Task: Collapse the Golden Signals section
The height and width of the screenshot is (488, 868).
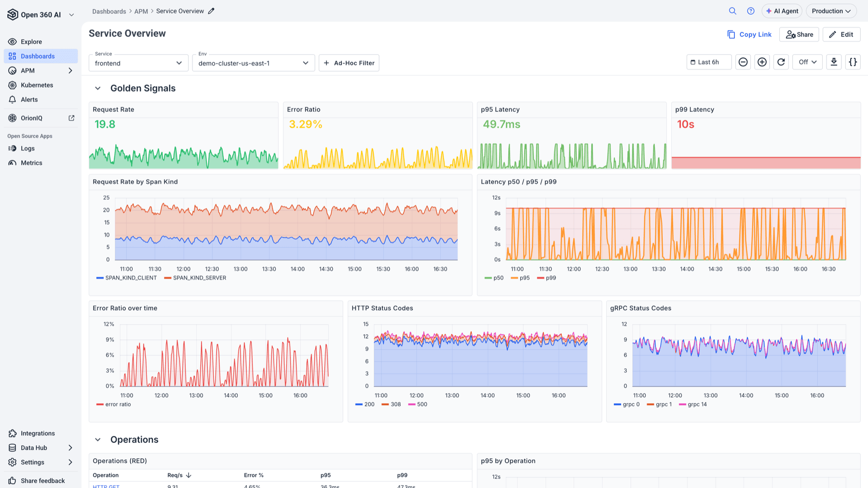Action: pyautogui.click(x=98, y=89)
